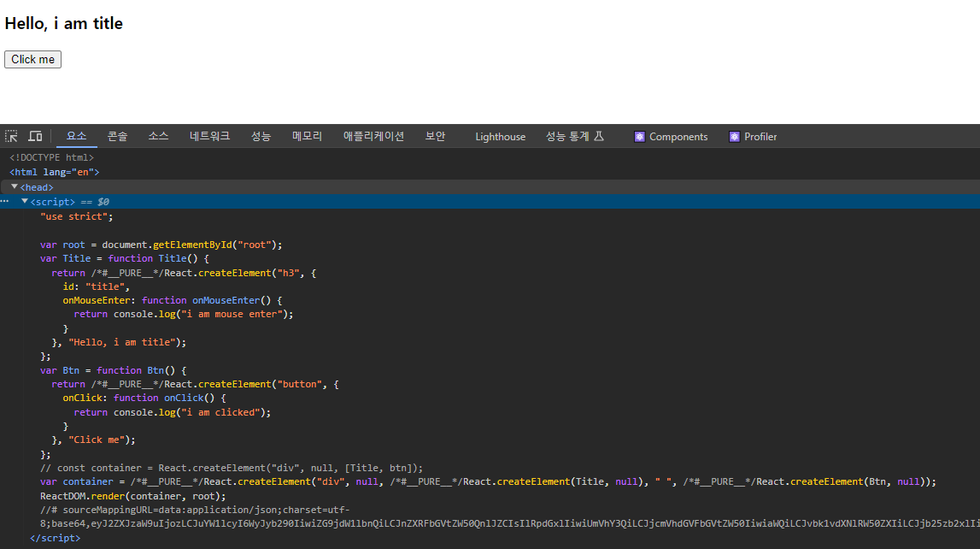Select the html lang="en" node
This screenshot has height=549, width=980.
pos(55,172)
